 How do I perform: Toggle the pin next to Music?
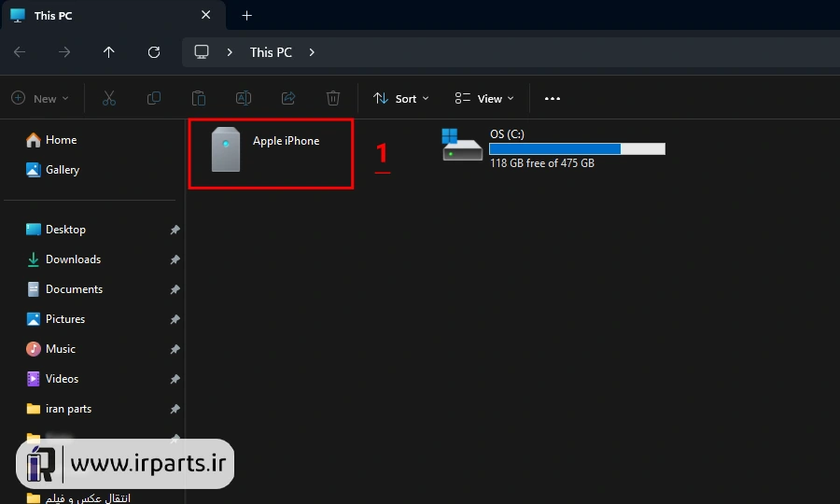tap(175, 349)
